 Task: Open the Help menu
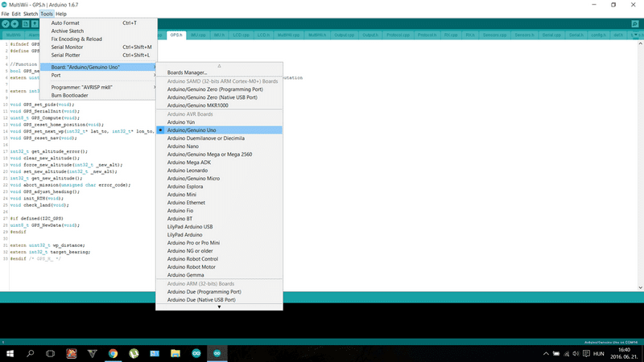[61, 14]
